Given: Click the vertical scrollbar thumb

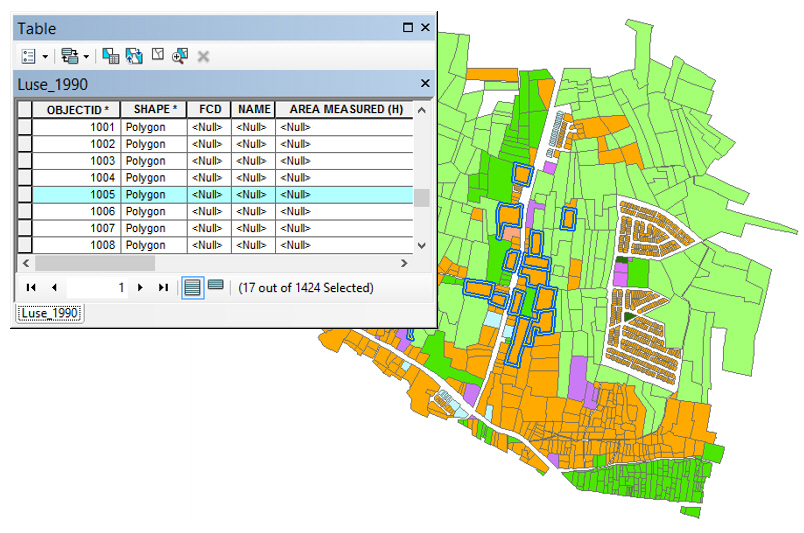Looking at the screenshot, I should (x=421, y=198).
